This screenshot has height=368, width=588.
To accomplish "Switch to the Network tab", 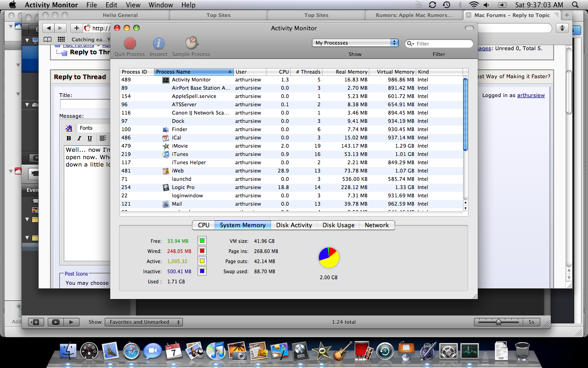I will click(x=377, y=225).
